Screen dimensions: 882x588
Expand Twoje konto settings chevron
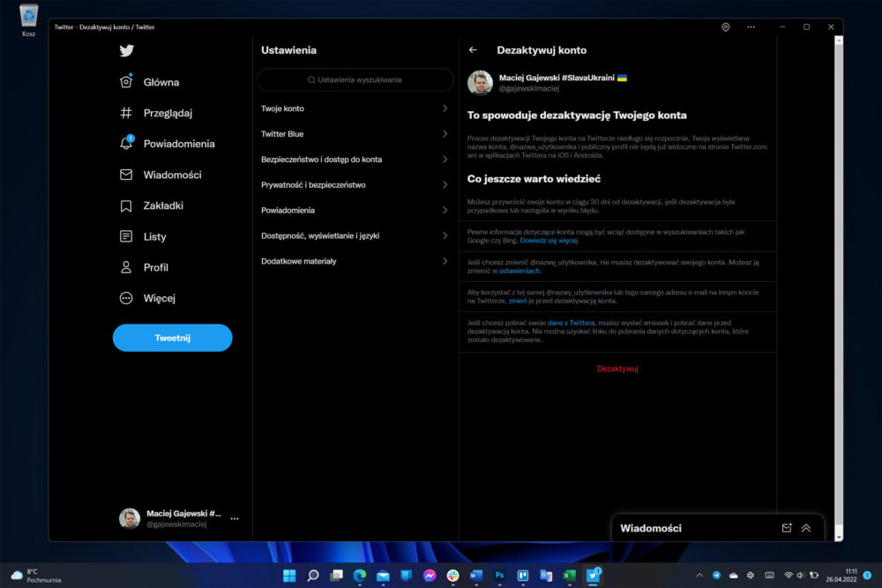(445, 108)
